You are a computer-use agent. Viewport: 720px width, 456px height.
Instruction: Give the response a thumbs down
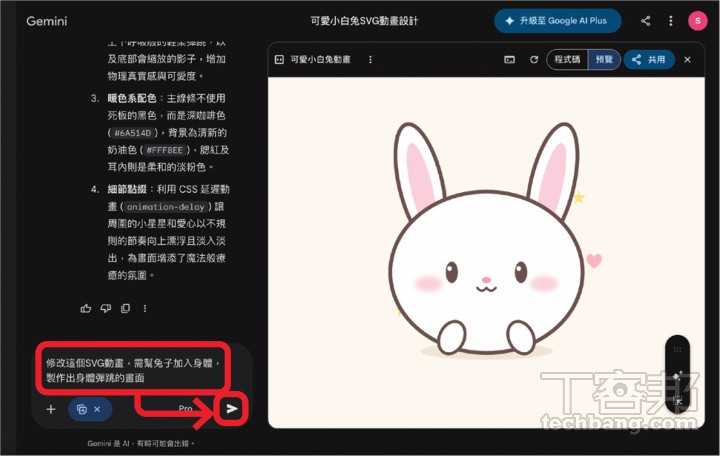click(x=106, y=309)
